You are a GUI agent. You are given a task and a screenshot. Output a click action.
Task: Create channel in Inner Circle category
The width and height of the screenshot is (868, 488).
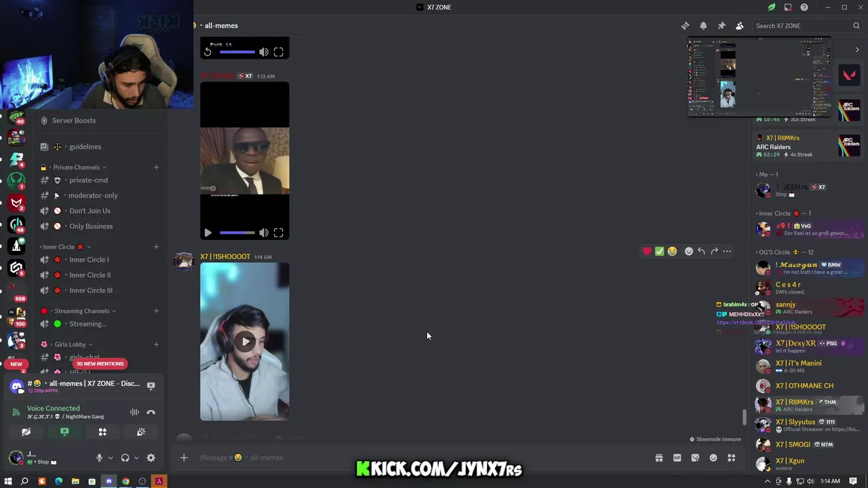coord(156,247)
